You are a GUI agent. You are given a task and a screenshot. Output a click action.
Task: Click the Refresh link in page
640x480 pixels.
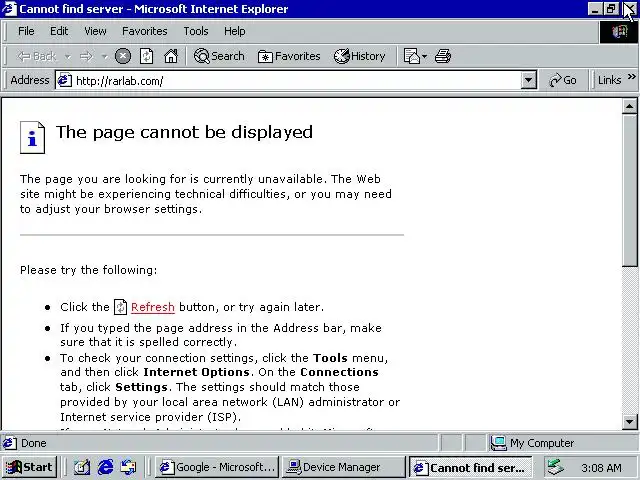click(153, 307)
